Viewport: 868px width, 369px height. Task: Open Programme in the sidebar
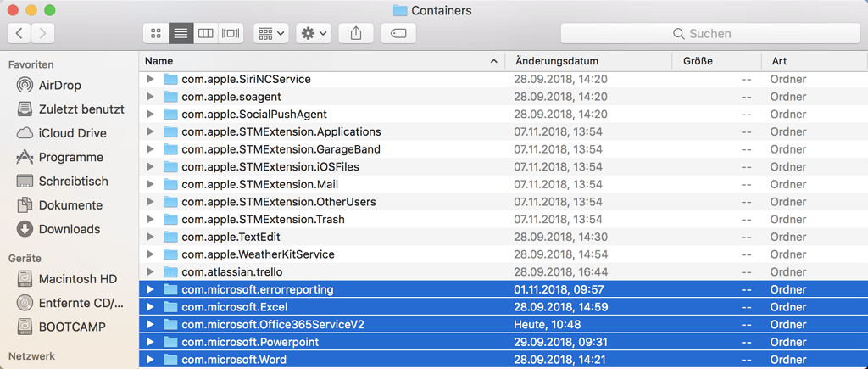coord(59,157)
